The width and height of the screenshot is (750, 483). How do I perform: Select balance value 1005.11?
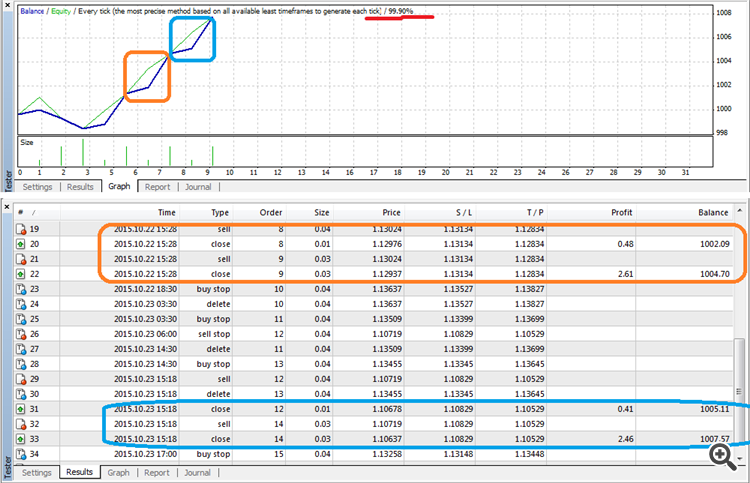tap(715, 409)
